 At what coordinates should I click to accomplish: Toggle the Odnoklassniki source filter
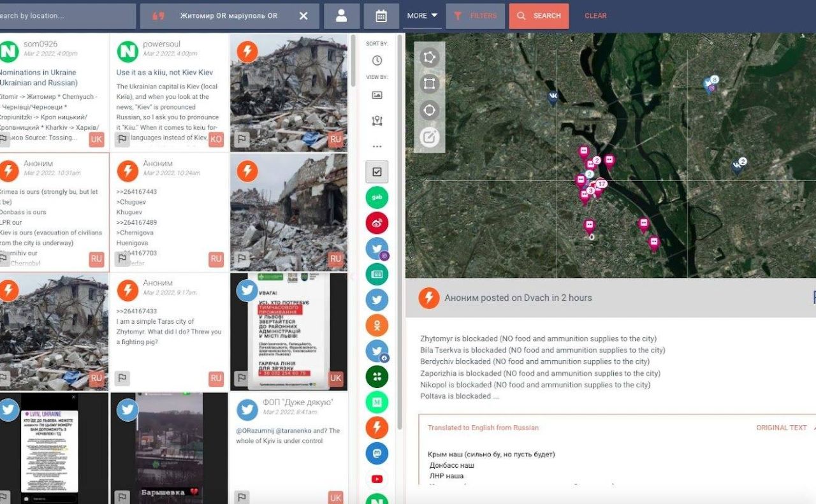(x=377, y=325)
